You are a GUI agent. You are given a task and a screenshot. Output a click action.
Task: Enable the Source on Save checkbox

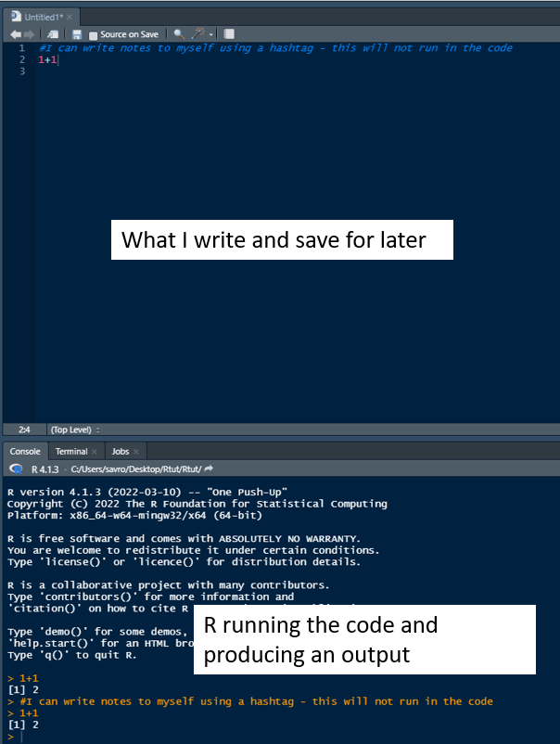point(93,34)
